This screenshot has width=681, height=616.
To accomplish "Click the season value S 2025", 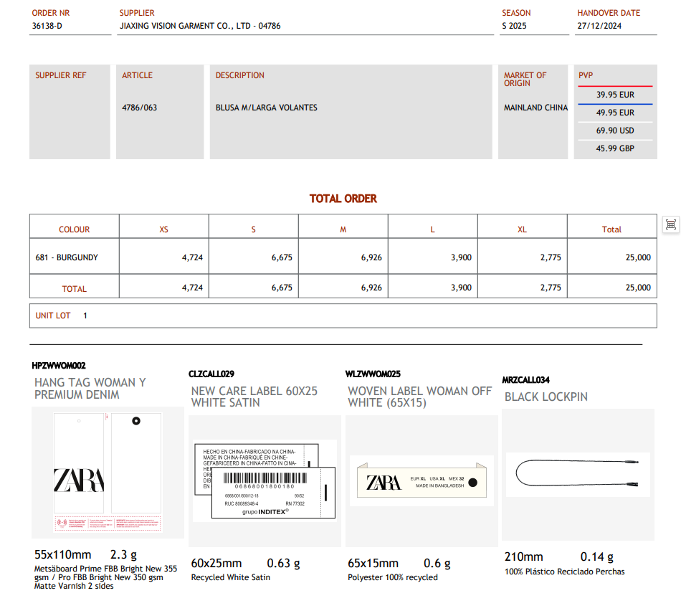I will (514, 26).
